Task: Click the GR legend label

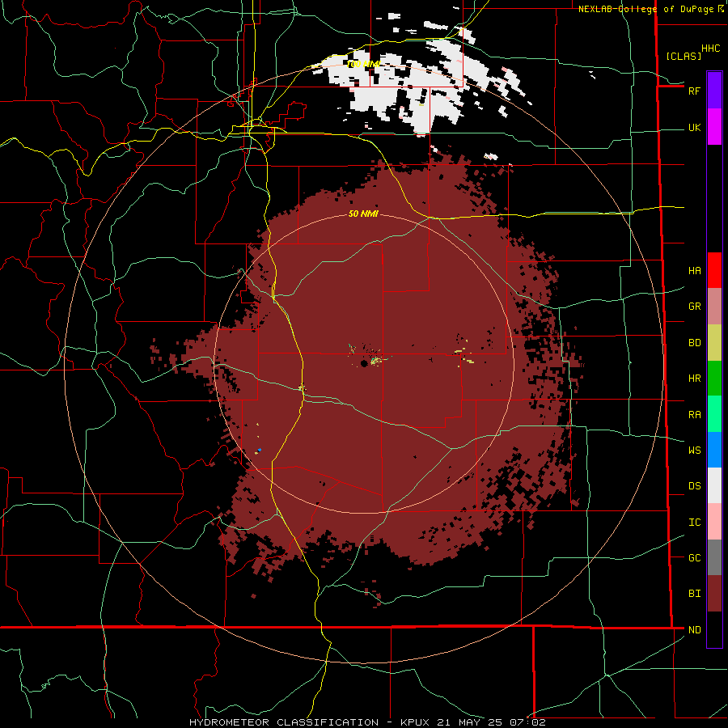Action: tap(694, 307)
